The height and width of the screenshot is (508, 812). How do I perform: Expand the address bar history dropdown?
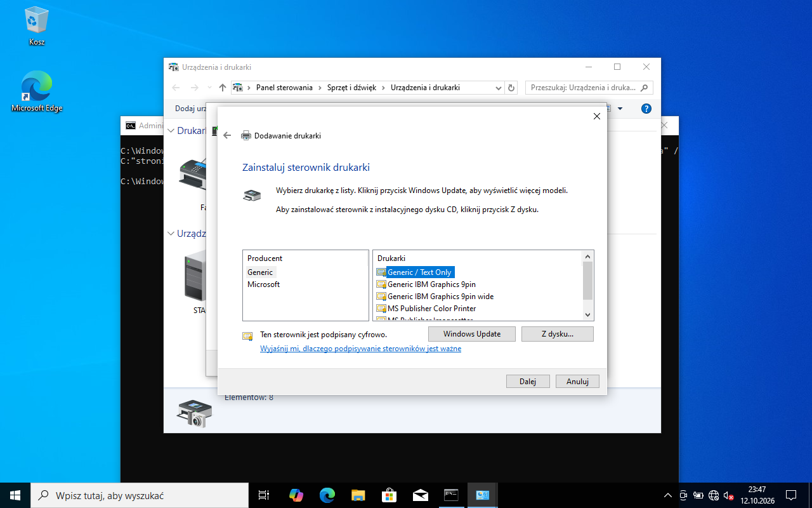tap(498, 88)
